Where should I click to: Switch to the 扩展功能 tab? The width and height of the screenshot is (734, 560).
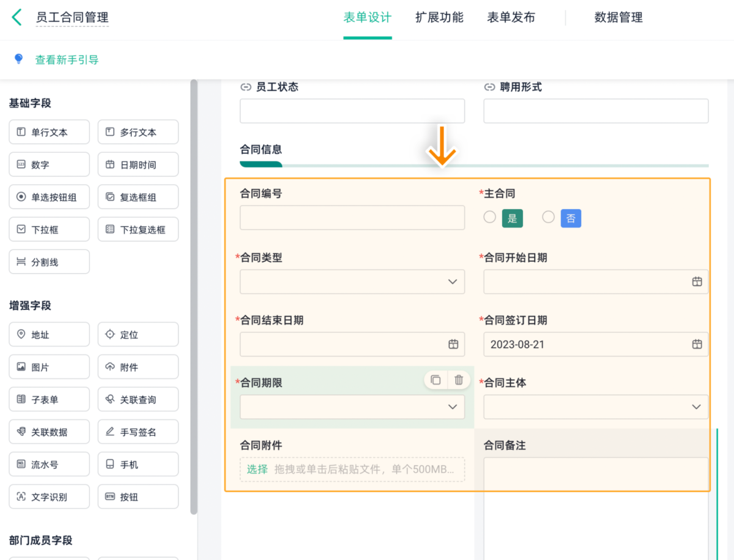coord(439,18)
